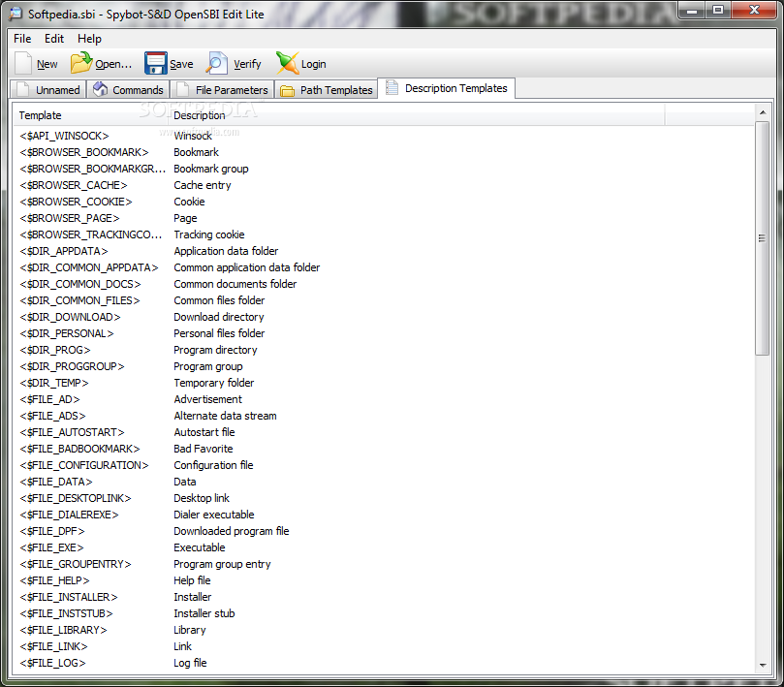The width and height of the screenshot is (784, 687).
Task: Open the Help menu
Action: coord(89,39)
